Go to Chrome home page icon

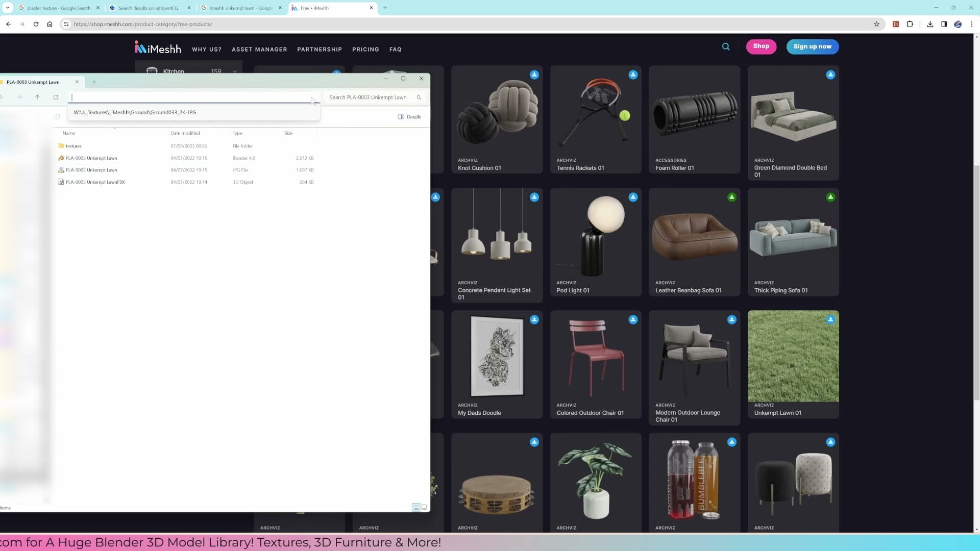[50, 24]
